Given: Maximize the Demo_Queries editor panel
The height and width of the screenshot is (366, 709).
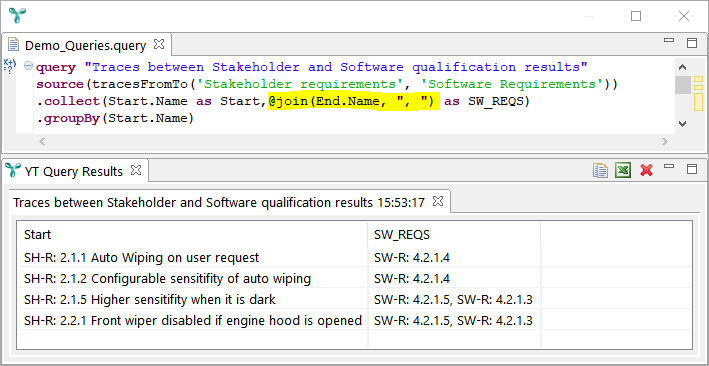Looking at the screenshot, I should pyautogui.click(x=692, y=43).
